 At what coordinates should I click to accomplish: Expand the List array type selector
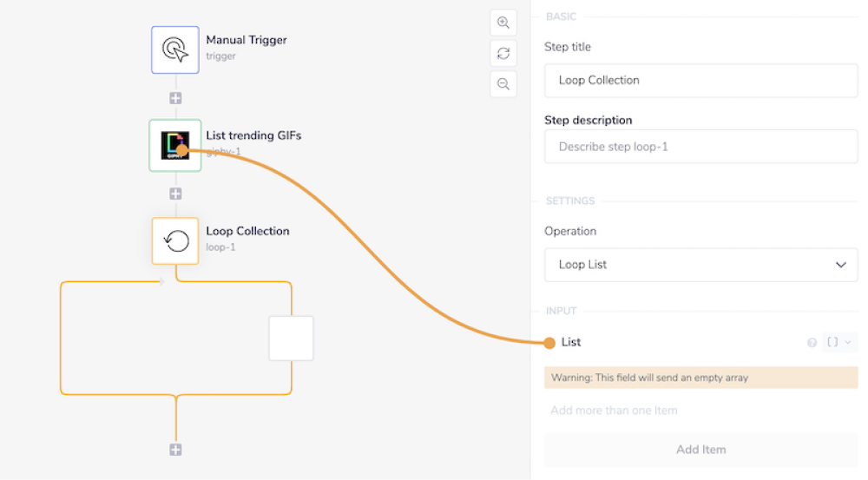point(838,342)
